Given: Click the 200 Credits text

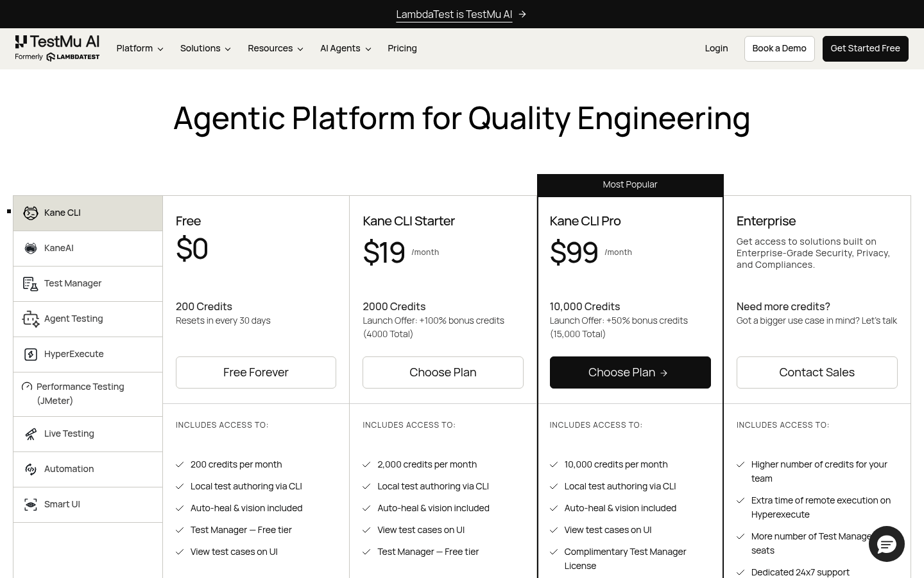Looking at the screenshot, I should [x=204, y=307].
